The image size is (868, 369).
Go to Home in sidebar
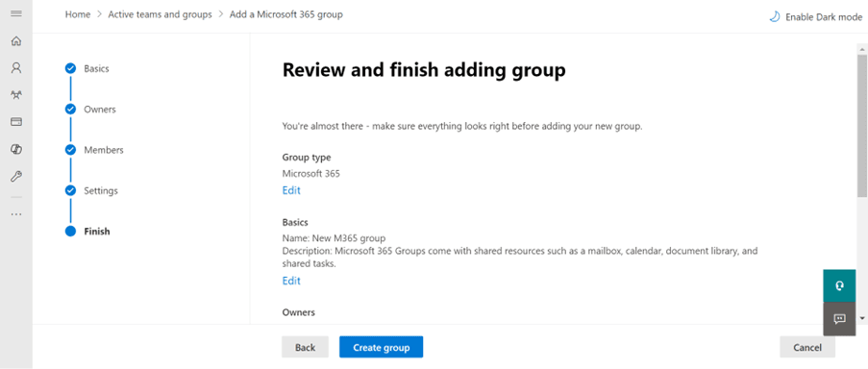16,41
